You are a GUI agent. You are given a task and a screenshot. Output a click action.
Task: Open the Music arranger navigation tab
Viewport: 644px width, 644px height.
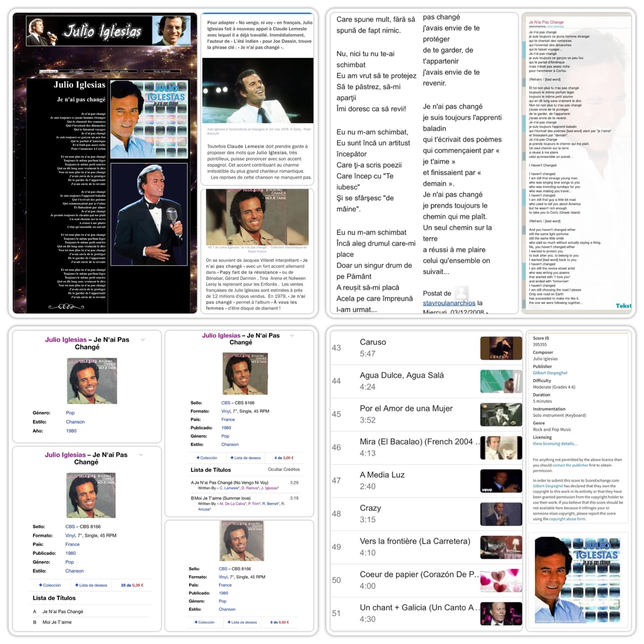pyautogui.click(x=162, y=71)
